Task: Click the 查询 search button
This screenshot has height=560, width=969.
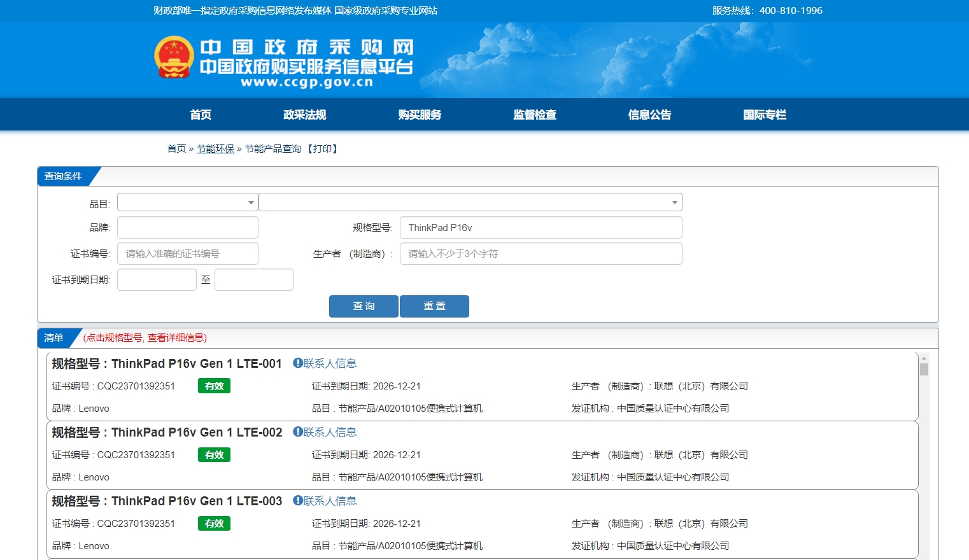Action: click(x=364, y=306)
